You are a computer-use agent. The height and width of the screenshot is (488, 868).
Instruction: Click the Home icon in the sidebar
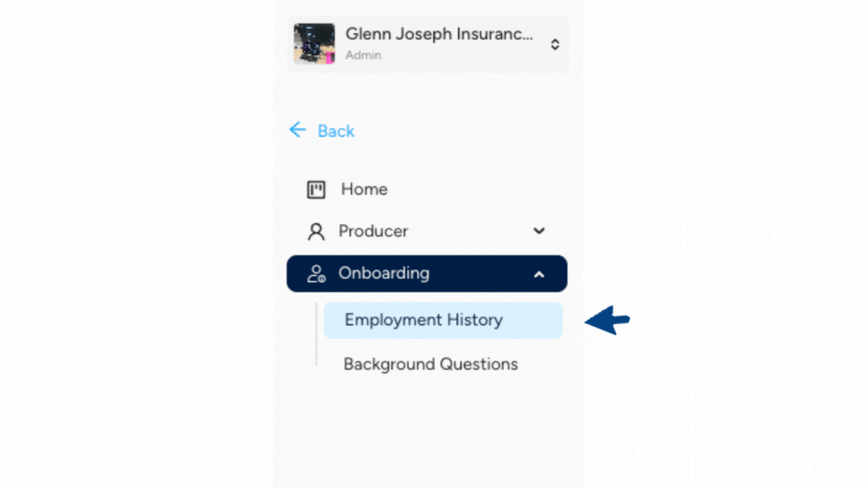316,189
